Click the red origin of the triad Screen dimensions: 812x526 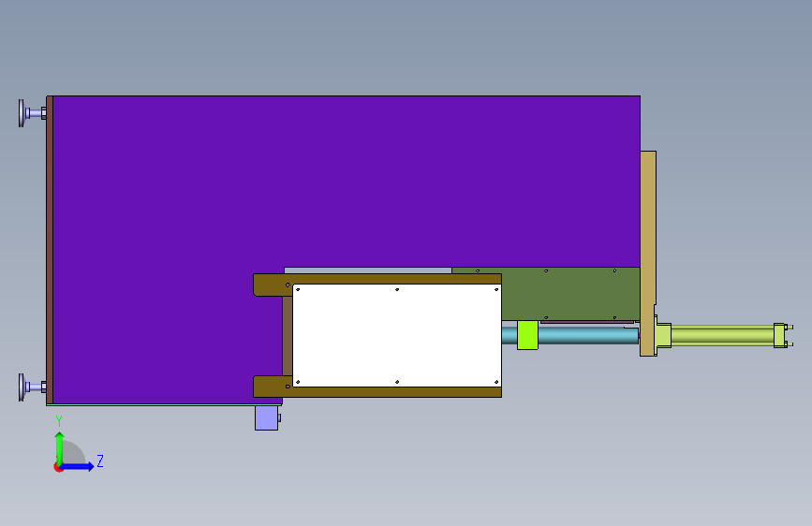pyautogui.click(x=58, y=467)
